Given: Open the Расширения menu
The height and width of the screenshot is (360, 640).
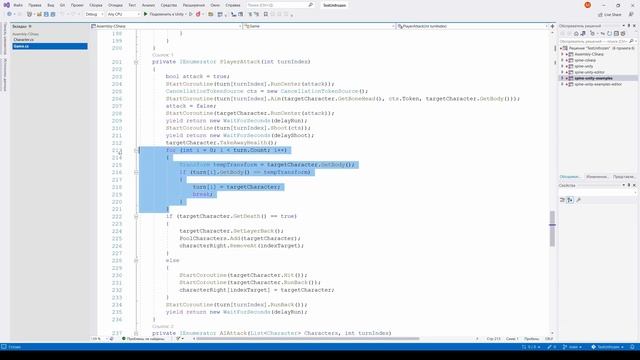Looking at the screenshot, I should pos(193,5).
